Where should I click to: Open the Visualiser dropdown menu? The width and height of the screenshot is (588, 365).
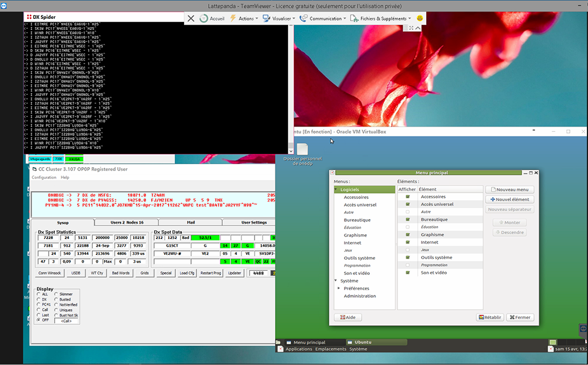point(279,18)
